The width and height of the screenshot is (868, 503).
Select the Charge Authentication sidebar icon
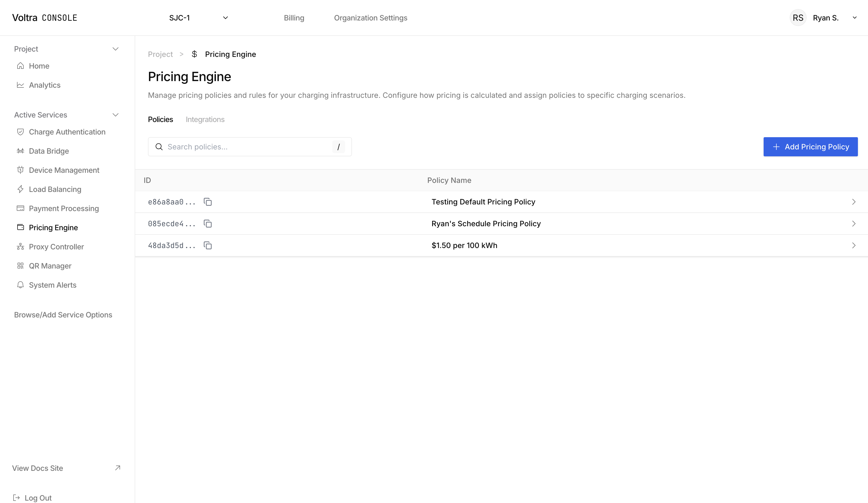tap(20, 132)
